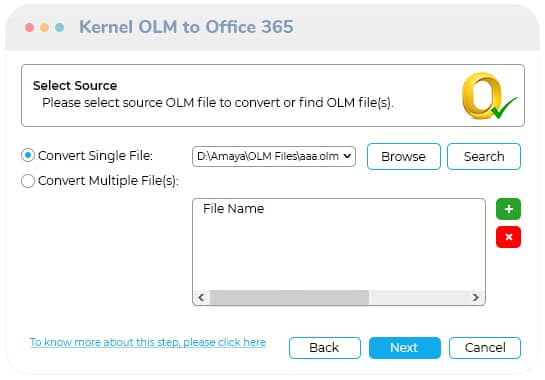The width and height of the screenshot is (545, 380).
Task: Click the green plus add-file button
Action: tap(508, 209)
